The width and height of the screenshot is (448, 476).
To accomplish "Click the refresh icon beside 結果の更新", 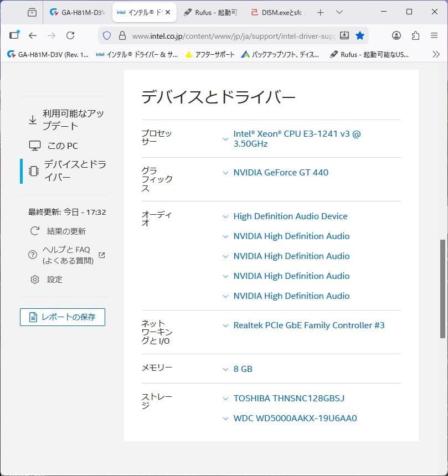I will coord(35,231).
